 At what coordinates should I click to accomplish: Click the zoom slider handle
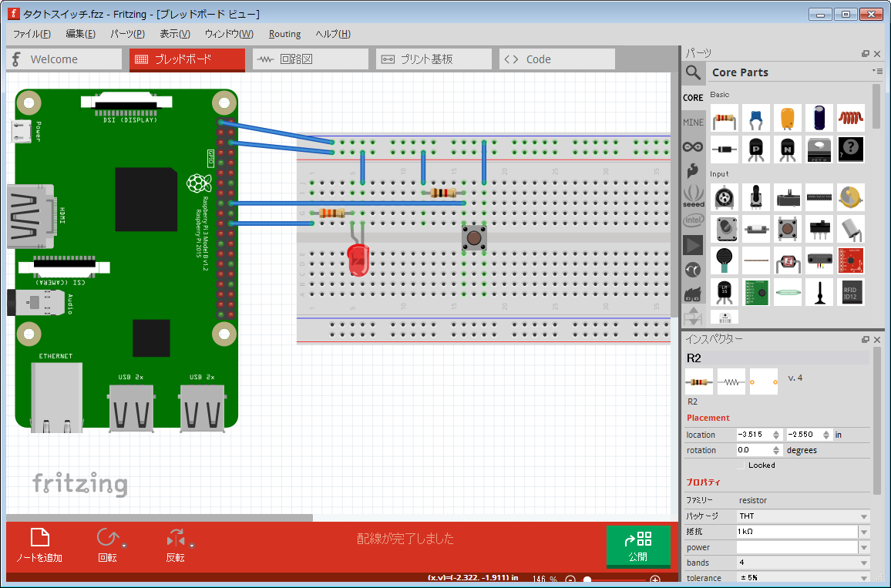click(587, 580)
